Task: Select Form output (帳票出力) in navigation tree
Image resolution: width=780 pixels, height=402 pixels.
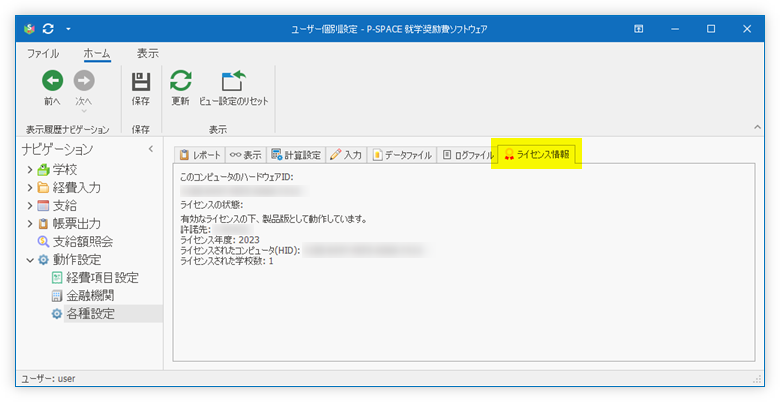Action: click(77, 223)
